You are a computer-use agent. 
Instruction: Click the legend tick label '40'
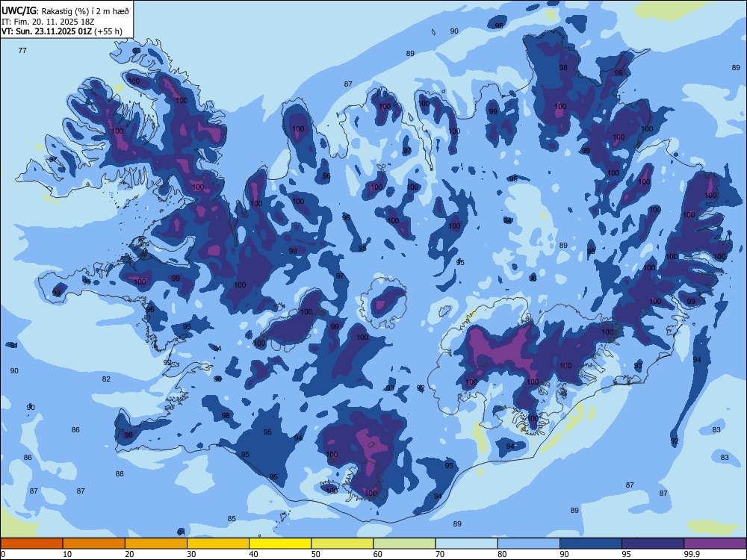[253, 554]
